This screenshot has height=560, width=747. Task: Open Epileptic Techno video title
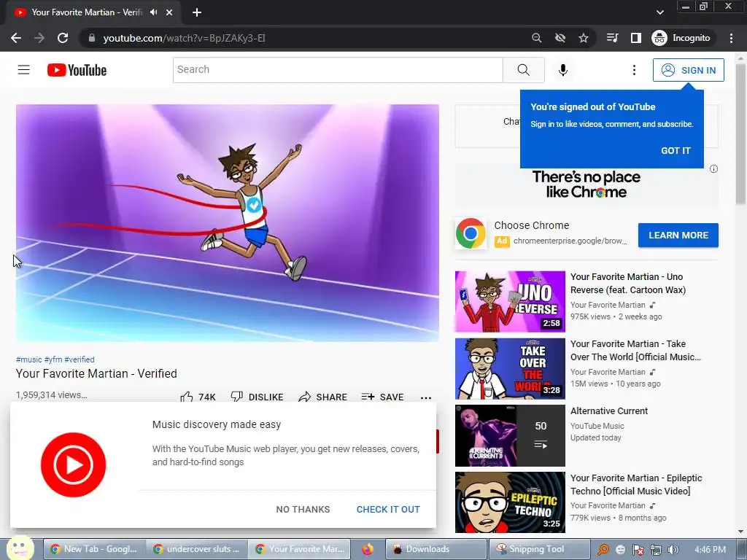click(636, 484)
